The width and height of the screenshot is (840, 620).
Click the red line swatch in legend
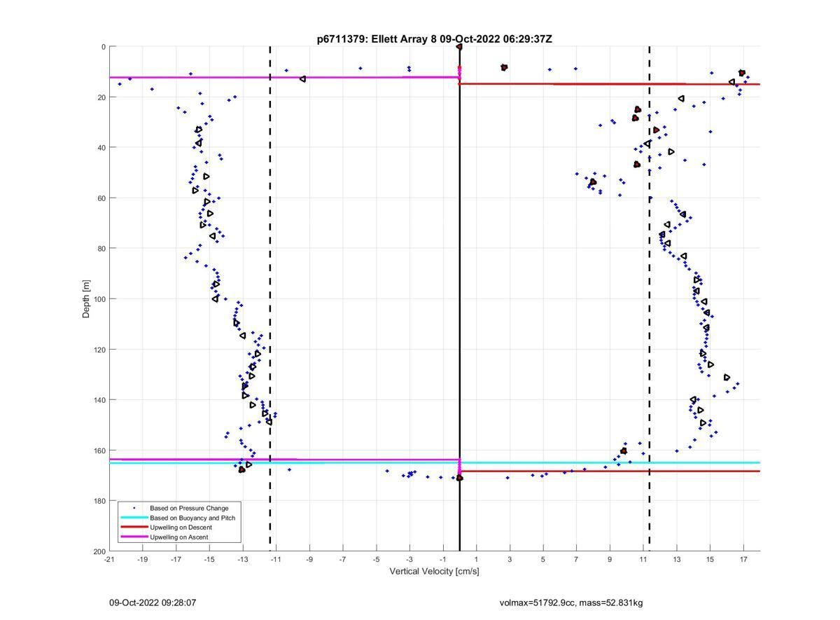134,528
